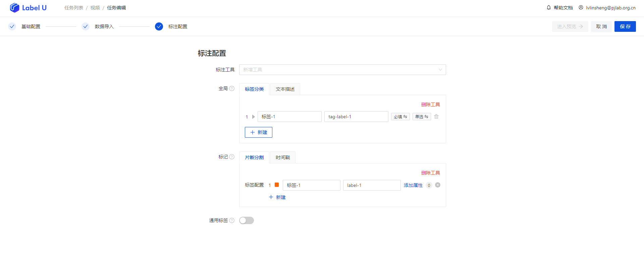
Task: Go to 任务列表 breadcrumb
Action: pos(74,8)
